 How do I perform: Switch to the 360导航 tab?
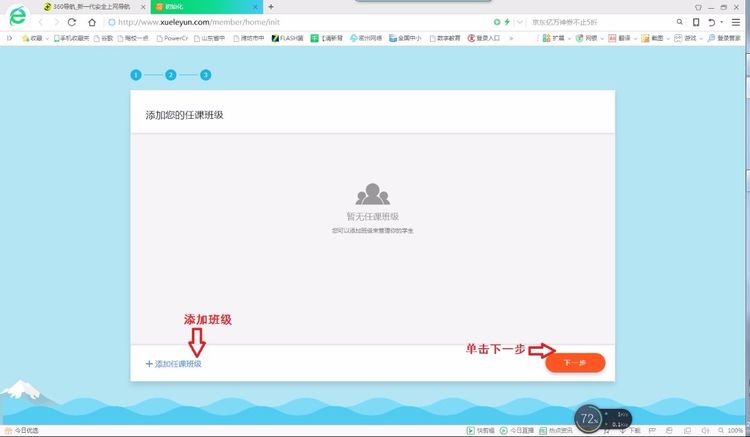(x=90, y=6)
